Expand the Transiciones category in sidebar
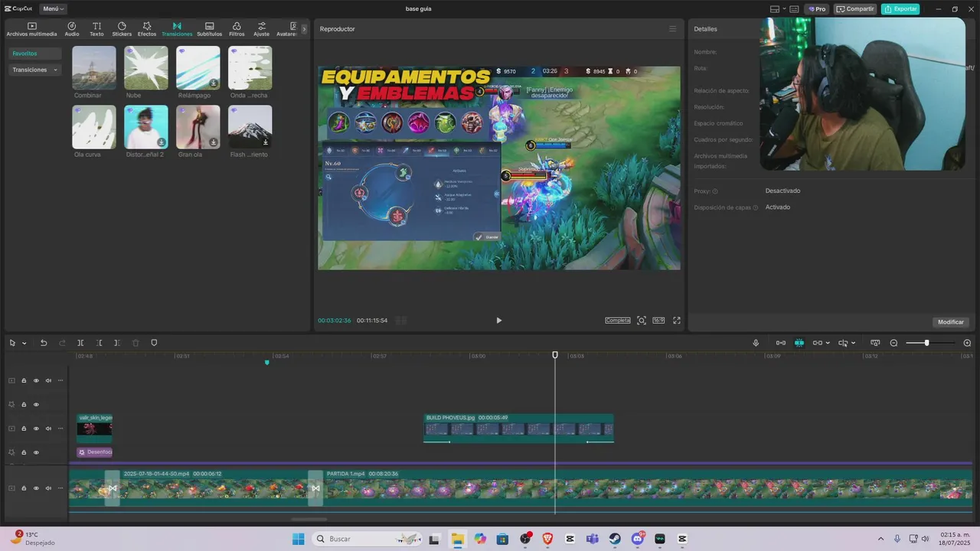Image resolution: width=980 pixels, height=551 pixels. pos(35,70)
